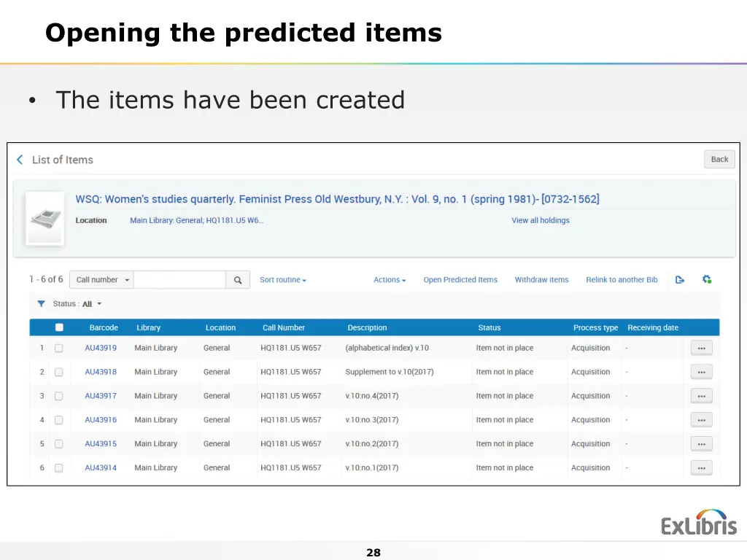Sort by the Description column header
This screenshot has height=560, width=747.
(x=368, y=327)
